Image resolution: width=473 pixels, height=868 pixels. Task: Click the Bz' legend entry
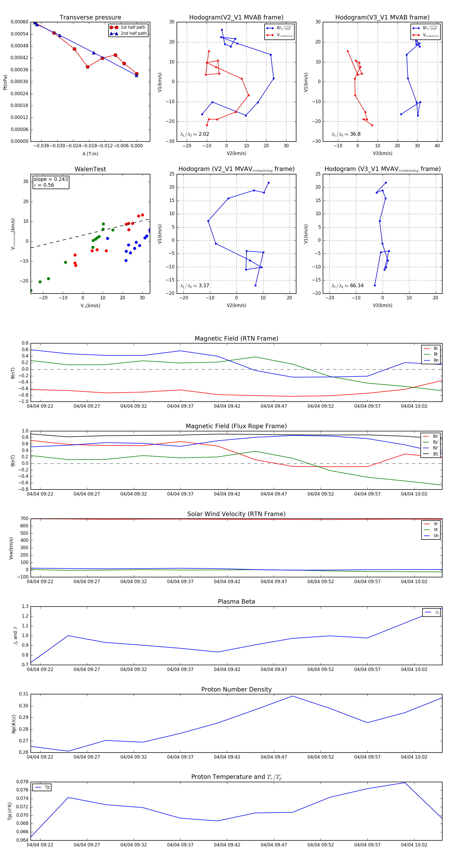tap(431, 448)
